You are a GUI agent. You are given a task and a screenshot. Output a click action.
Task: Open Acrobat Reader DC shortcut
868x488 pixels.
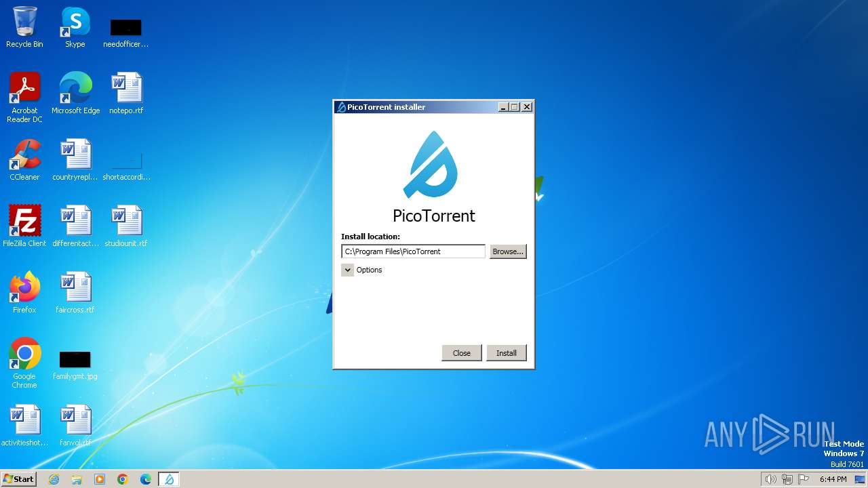click(x=24, y=98)
